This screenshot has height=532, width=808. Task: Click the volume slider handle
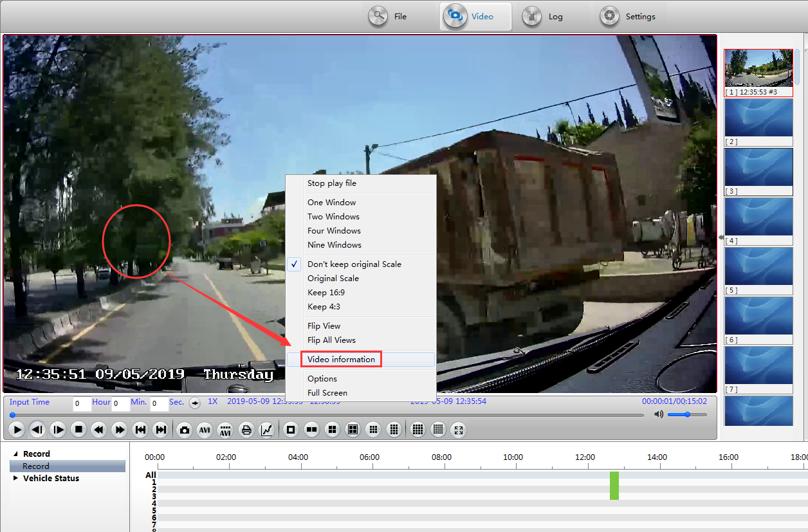(x=687, y=414)
